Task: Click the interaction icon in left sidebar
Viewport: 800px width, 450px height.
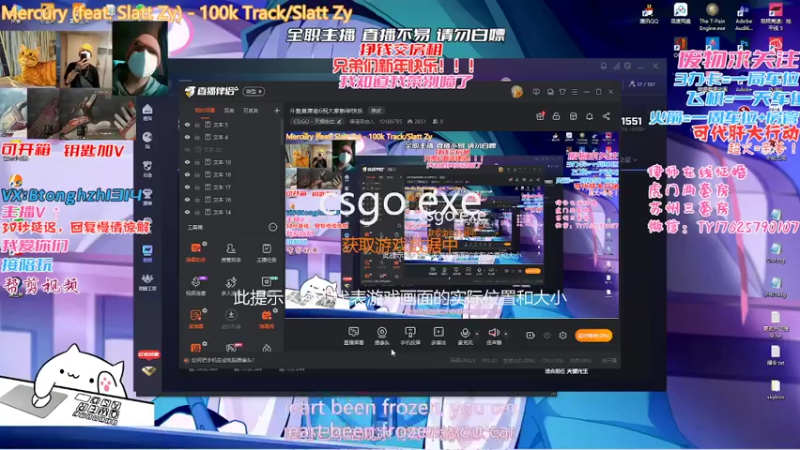Action: pos(147,168)
